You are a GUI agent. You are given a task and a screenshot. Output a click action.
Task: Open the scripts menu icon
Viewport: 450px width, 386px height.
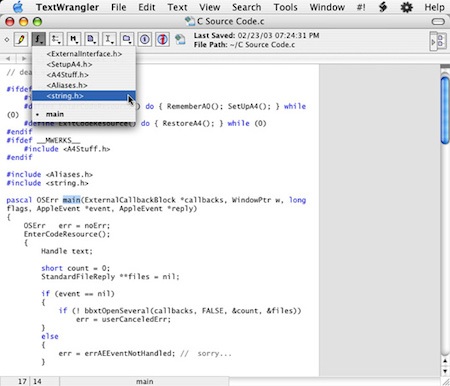[383, 7]
